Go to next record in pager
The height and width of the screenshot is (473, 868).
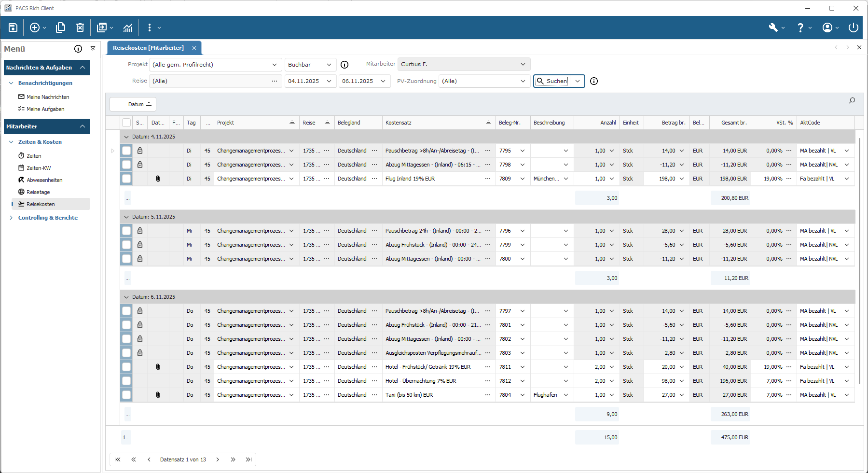(218, 459)
